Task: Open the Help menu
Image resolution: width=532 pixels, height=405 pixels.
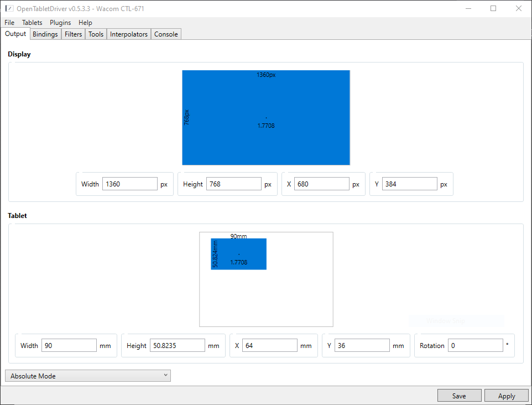Action: (85, 23)
